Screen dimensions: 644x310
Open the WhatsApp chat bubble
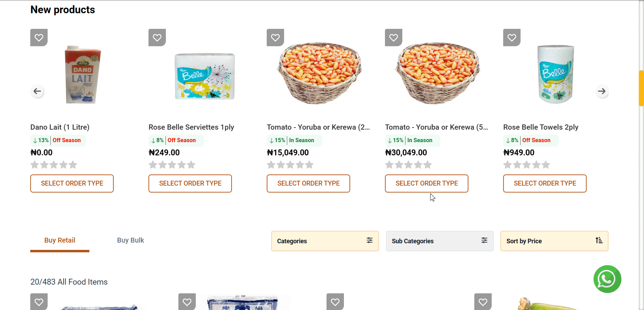pyautogui.click(x=607, y=279)
